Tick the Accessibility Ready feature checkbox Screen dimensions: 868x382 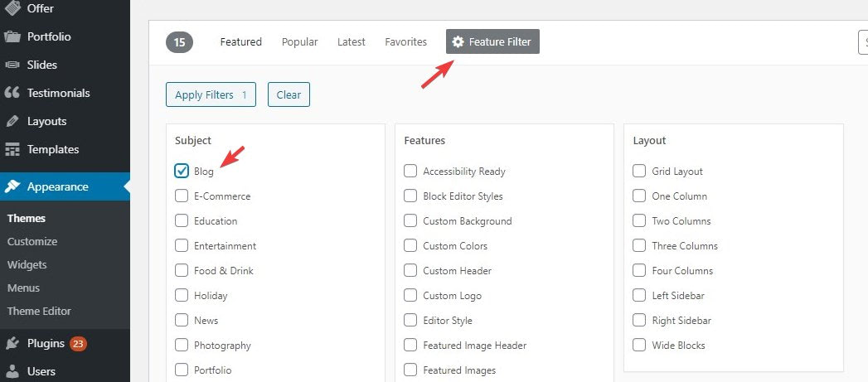tap(410, 171)
